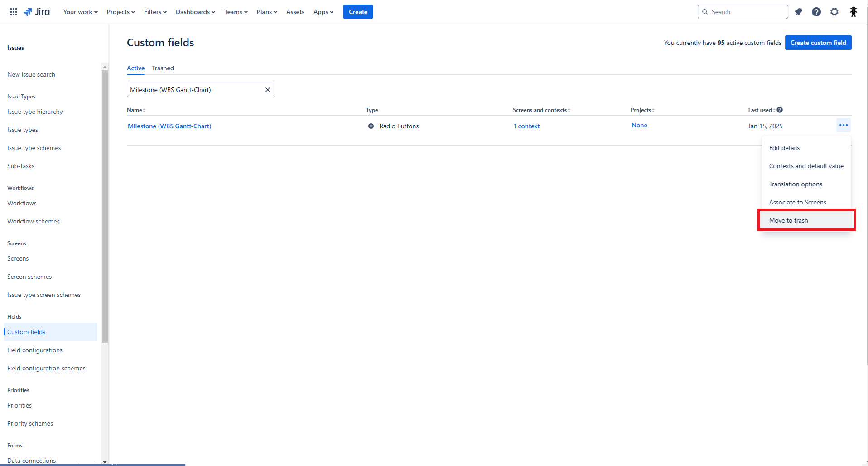
Task: Open the 1 context link
Action: [x=526, y=126]
